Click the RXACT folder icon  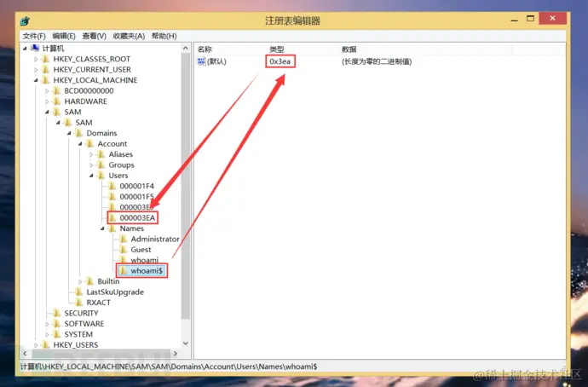click(x=79, y=303)
